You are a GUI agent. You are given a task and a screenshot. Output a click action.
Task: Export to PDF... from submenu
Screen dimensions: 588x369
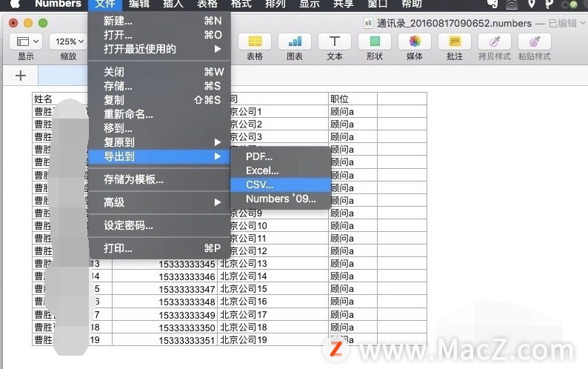point(281,156)
